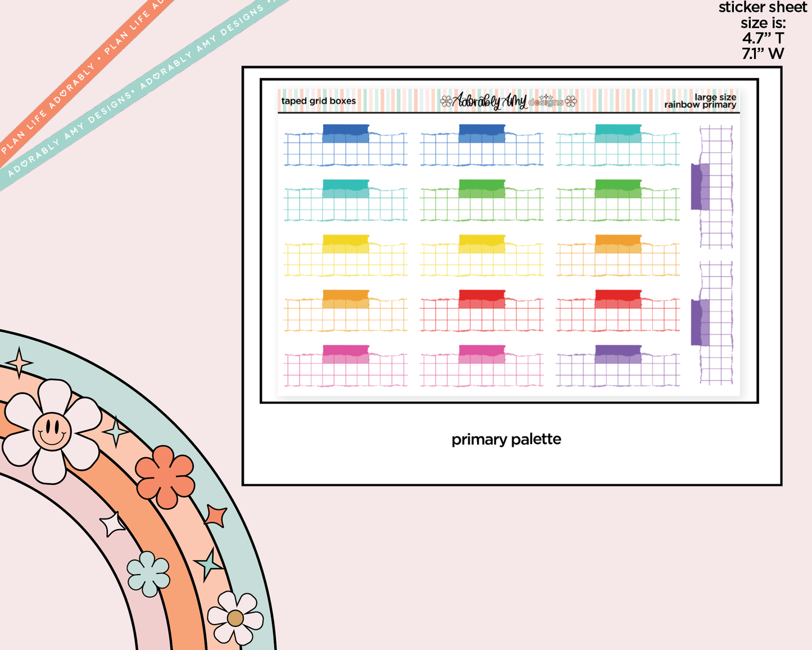812x650 pixels.
Task: Click the sticker sheet size text
Action: pyautogui.click(x=763, y=30)
